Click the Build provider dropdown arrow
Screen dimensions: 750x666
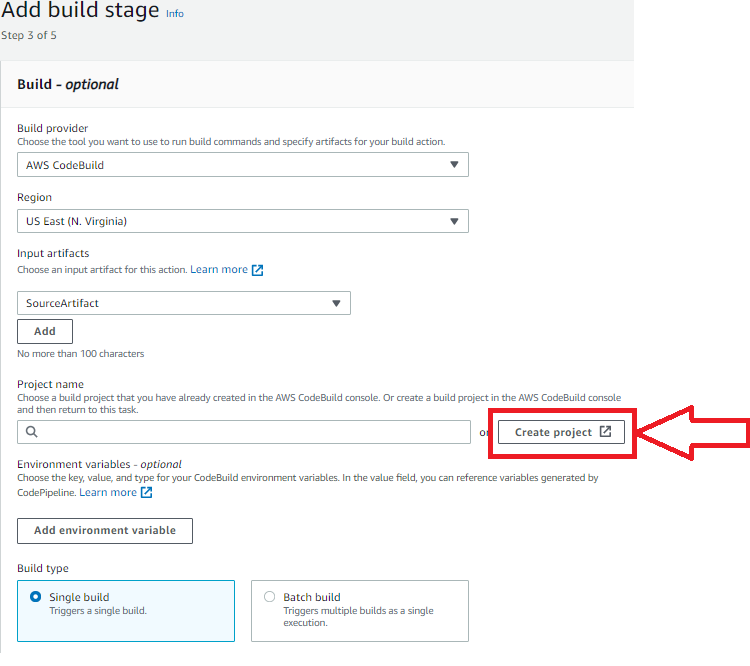point(454,165)
